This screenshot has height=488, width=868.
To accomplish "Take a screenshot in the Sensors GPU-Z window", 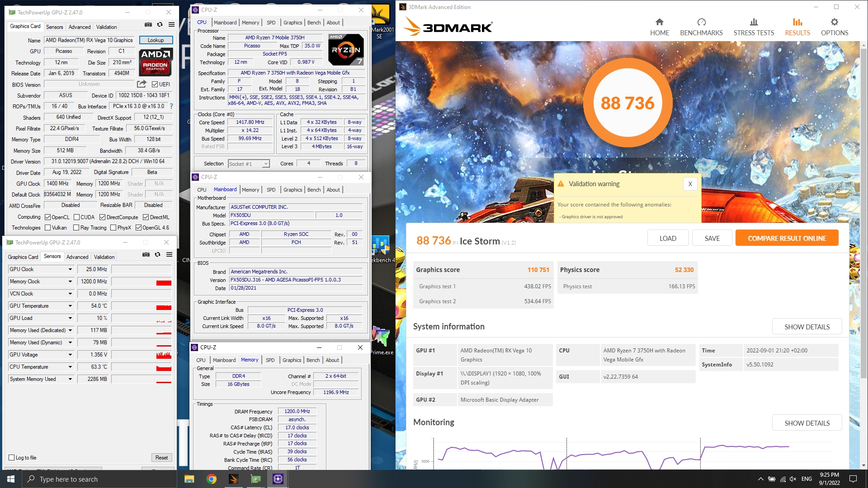I will (146, 254).
